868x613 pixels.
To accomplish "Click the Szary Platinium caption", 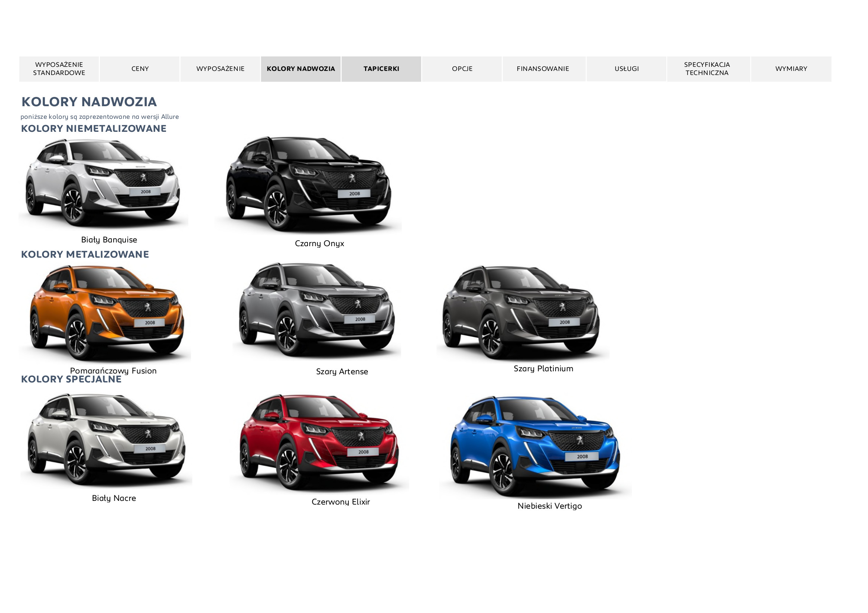I will (544, 369).
